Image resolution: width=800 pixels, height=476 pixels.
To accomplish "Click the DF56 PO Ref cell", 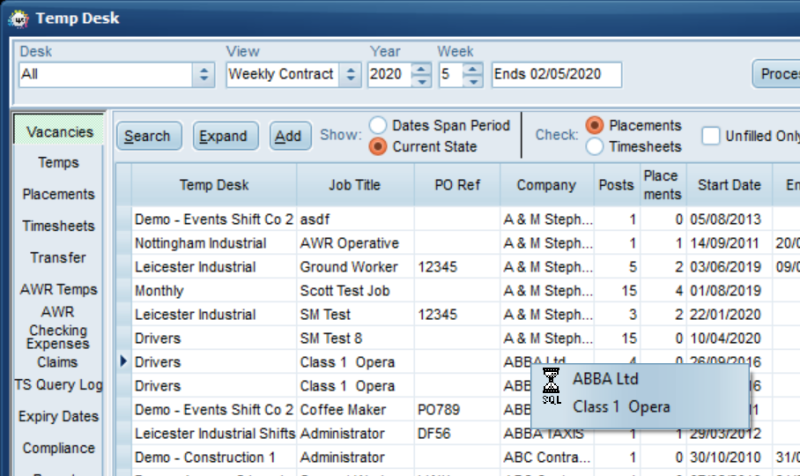I will coord(457,434).
